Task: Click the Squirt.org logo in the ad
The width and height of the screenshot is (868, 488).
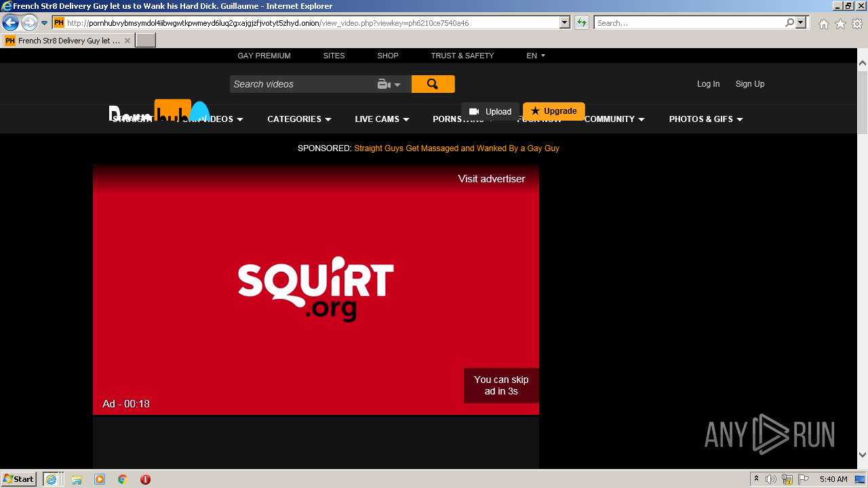Action: click(316, 289)
